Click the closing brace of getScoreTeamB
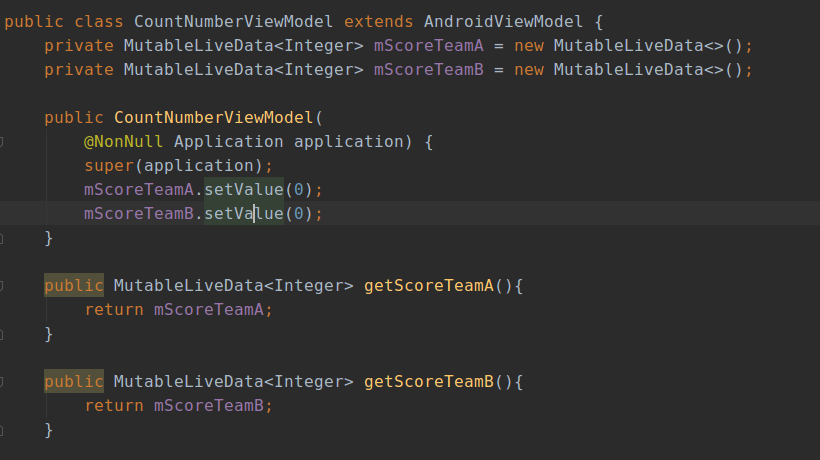Screen dimensions: 820x460 [x=49, y=430]
